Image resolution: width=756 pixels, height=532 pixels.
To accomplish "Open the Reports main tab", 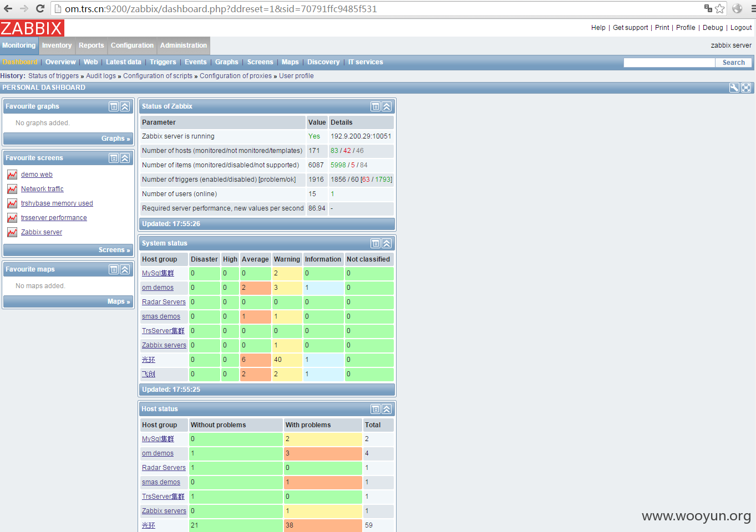I will [91, 45].
